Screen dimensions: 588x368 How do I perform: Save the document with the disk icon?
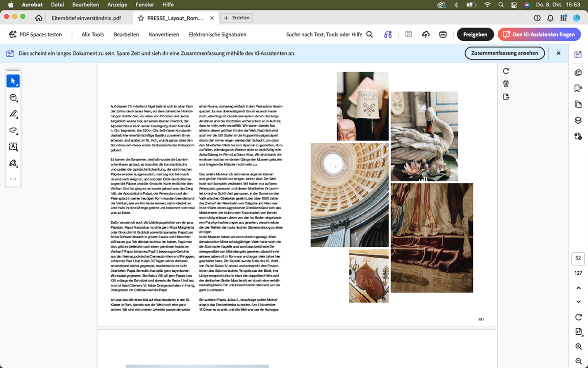409,34
